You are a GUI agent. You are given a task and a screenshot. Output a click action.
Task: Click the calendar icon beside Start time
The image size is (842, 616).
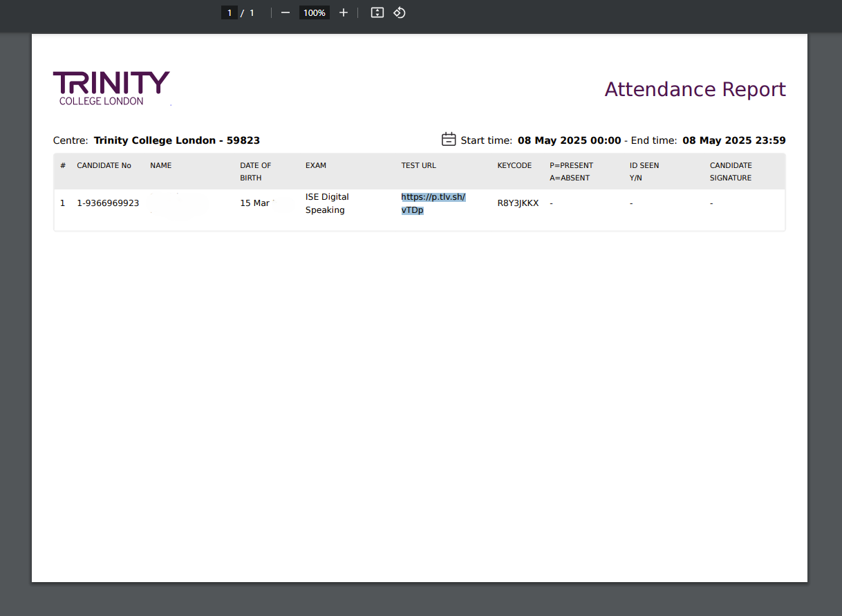449,139
